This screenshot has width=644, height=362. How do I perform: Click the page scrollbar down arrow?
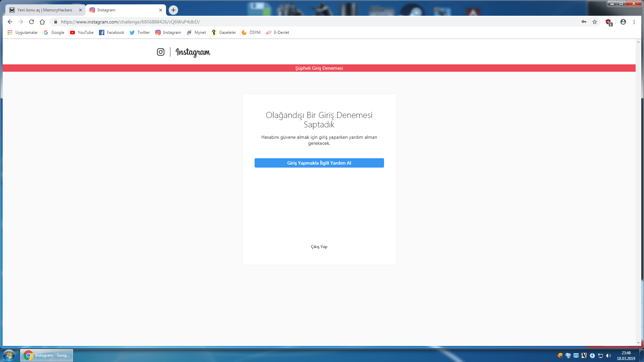(x=638, y=343)
